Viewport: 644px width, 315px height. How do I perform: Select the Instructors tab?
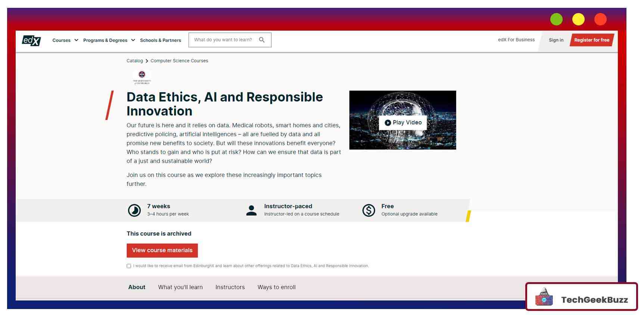tap(230, 287)
